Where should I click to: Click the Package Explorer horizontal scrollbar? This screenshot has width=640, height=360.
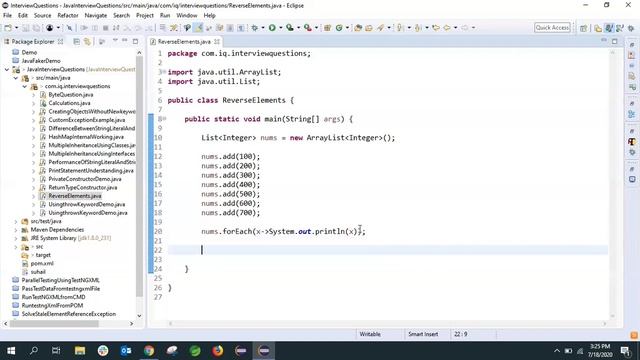(x=54, y=324)
